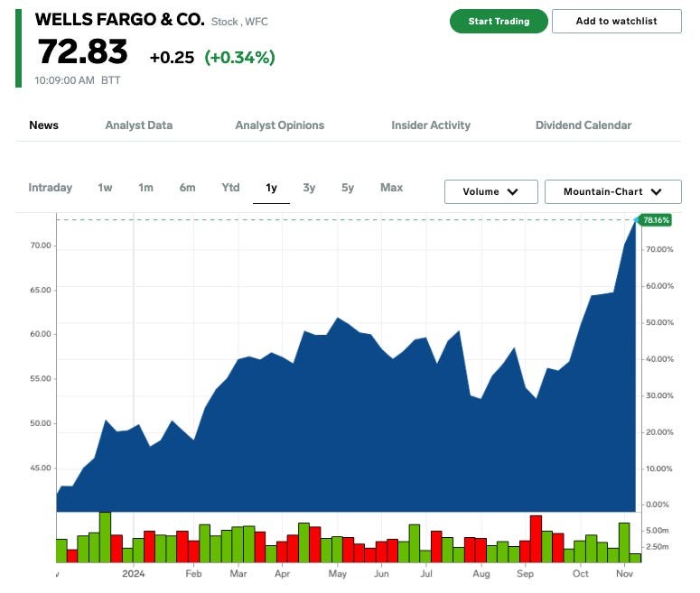Open the News tab
Image resolution: width=700 pixels, height=593 pixels.
point(43,125)
